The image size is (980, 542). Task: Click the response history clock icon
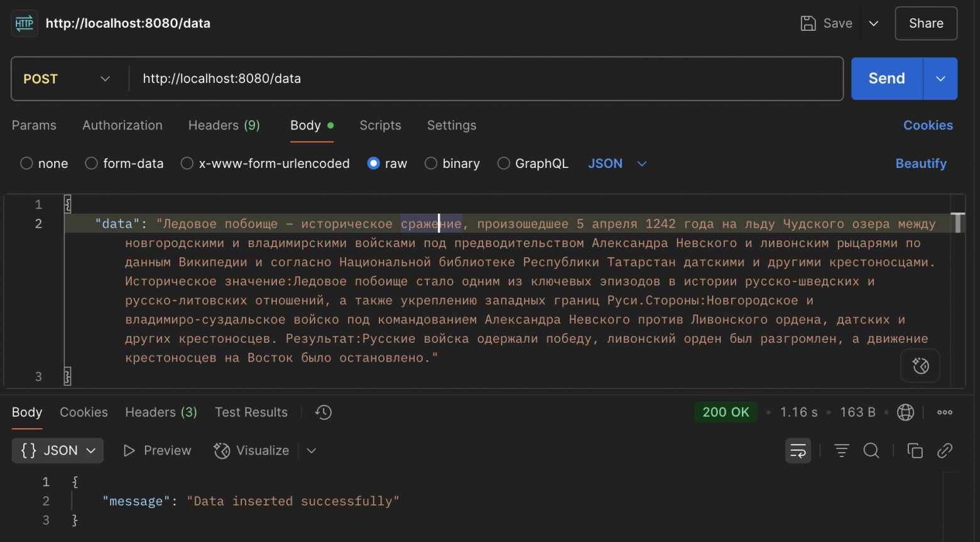(324, 412)
